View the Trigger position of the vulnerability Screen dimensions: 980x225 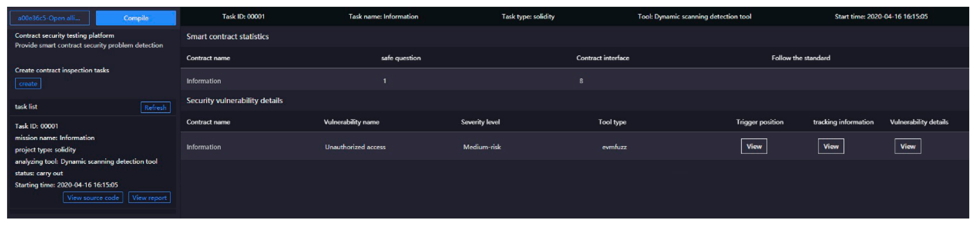click(x=754, y=146)
